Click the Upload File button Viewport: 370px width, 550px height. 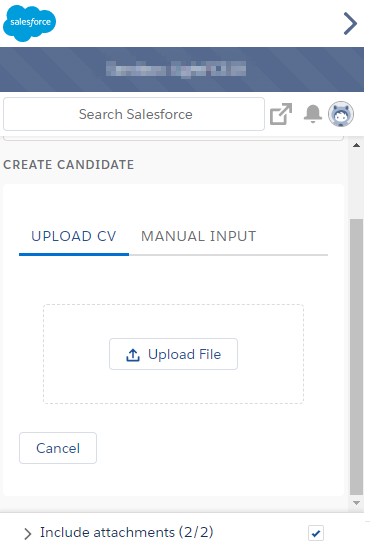click(x=173, y=354)
